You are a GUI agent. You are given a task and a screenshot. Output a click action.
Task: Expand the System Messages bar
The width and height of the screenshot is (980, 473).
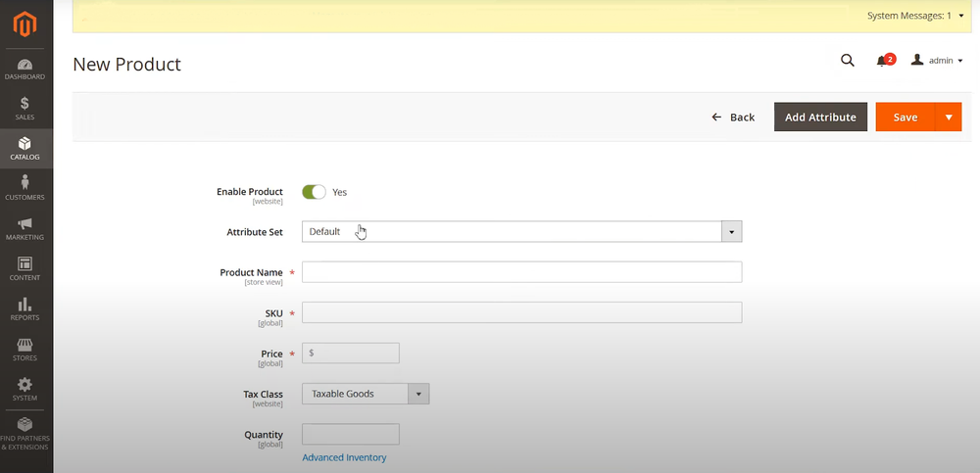coord(915,16)
